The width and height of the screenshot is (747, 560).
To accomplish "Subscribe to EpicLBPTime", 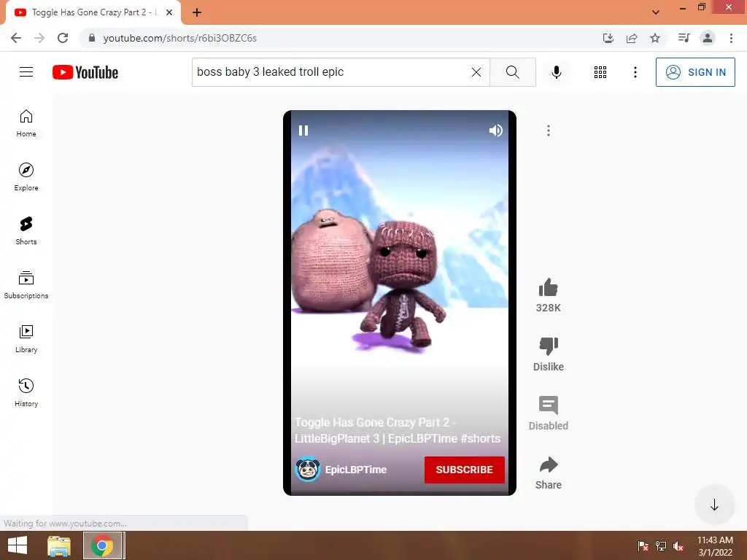I will [x=465, y=470].
